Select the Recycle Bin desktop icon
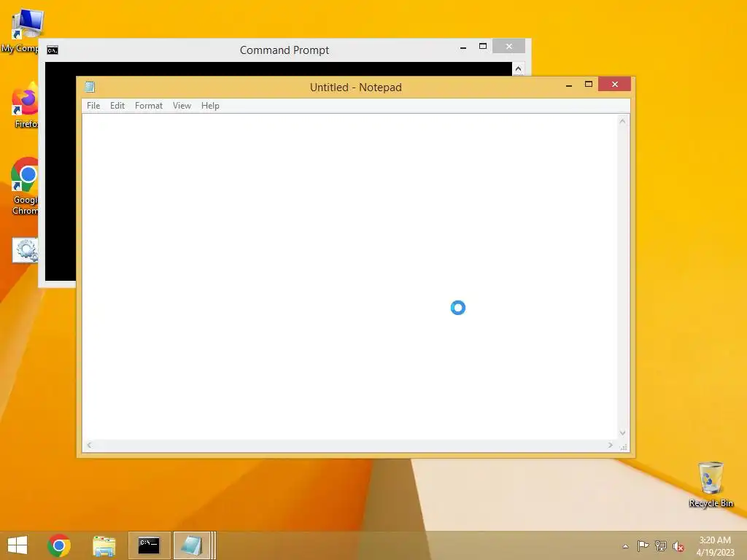Image resolution: width=747 pixels, height=560 pixels. (711, 485)
